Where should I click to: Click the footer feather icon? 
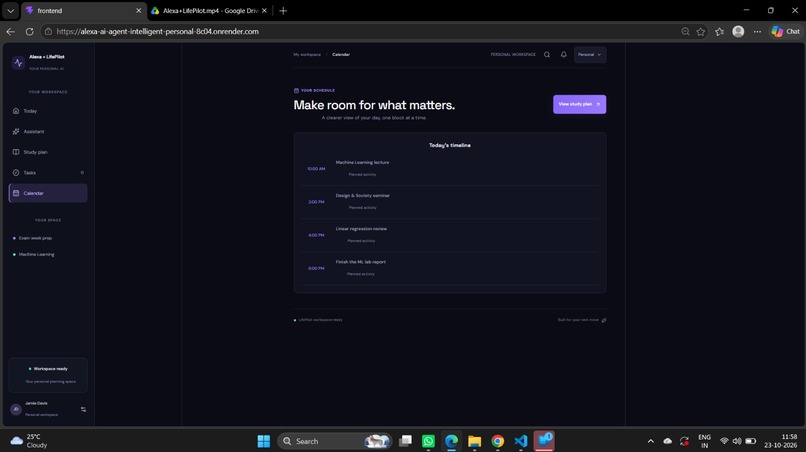point(604,320)
